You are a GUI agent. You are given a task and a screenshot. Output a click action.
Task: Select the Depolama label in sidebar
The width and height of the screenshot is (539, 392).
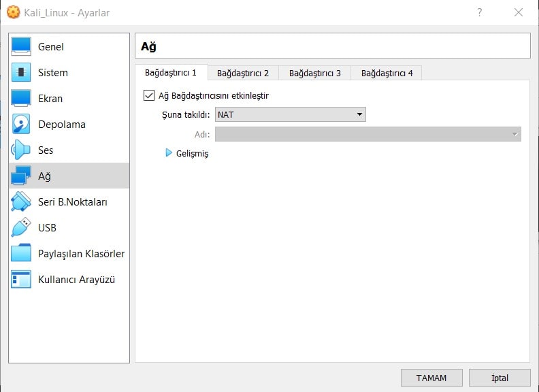pos(62,125)
